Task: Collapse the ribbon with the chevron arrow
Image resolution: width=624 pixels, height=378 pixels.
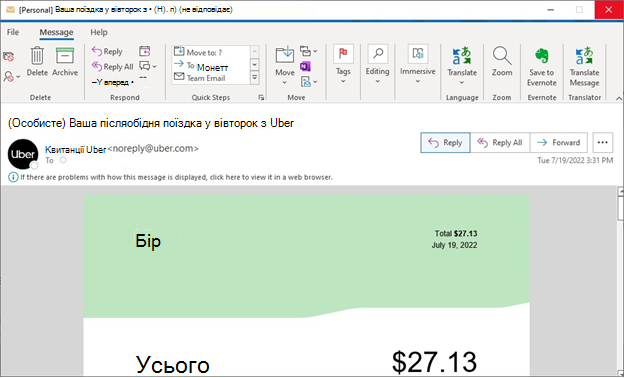Action: point(618,98)
